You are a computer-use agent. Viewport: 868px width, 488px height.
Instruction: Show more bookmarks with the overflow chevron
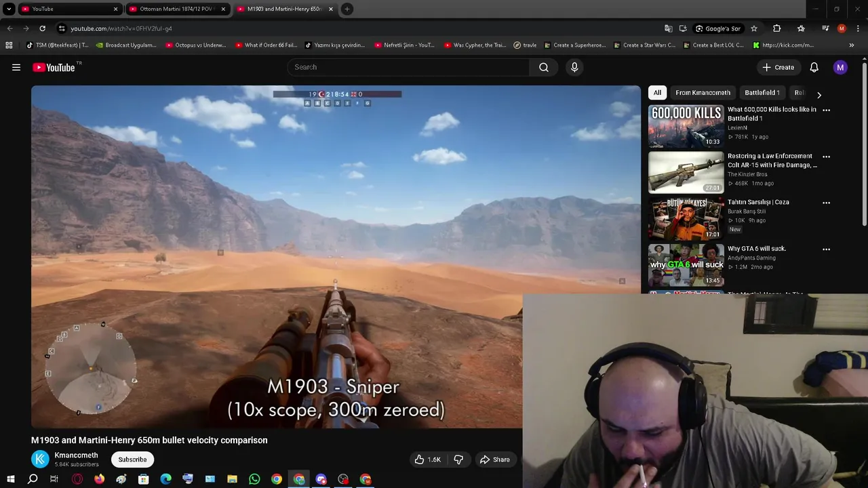(x=851, y=45)
